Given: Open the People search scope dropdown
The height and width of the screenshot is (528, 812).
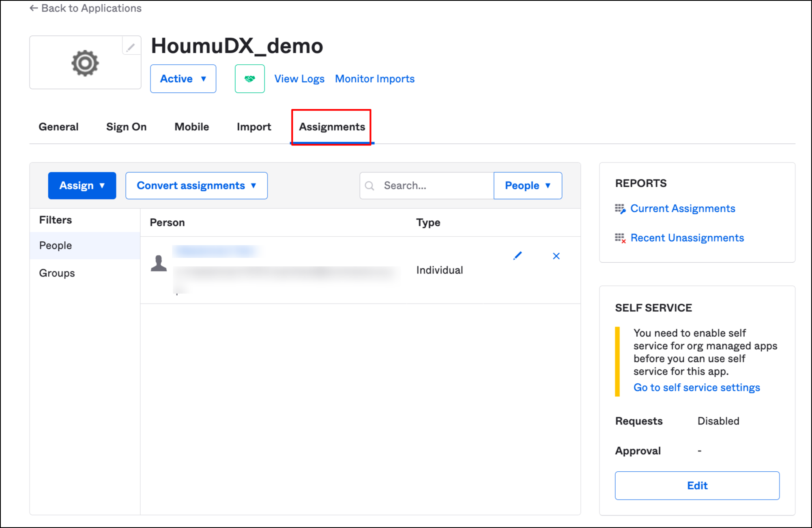Looking at the screenshot, I should pyautogui.click(x=528, y=186).
